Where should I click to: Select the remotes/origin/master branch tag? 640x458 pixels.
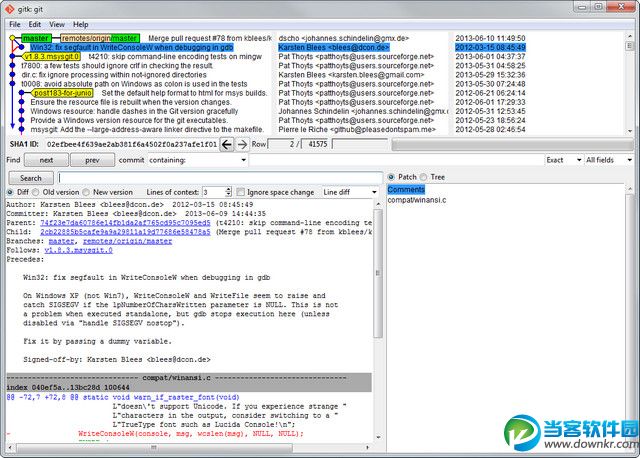[100, 38]
